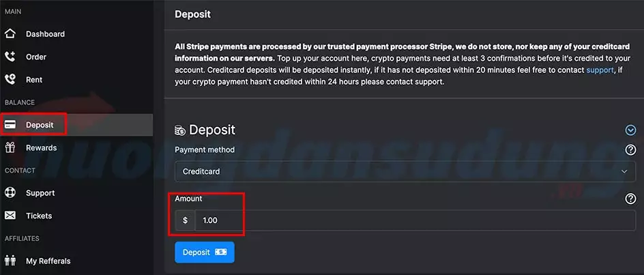Screen dimensions: 644x275
Task: Click the My Refferals people icon
Action: click(x=10, y=261)
